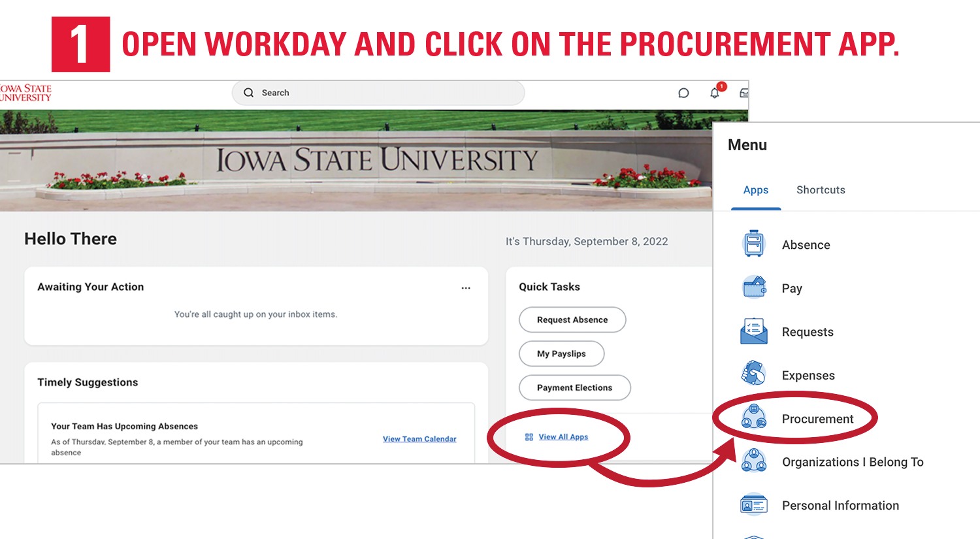Select Organizations I Belong To text
The image size is (980, 539).
tap(853, 462)
